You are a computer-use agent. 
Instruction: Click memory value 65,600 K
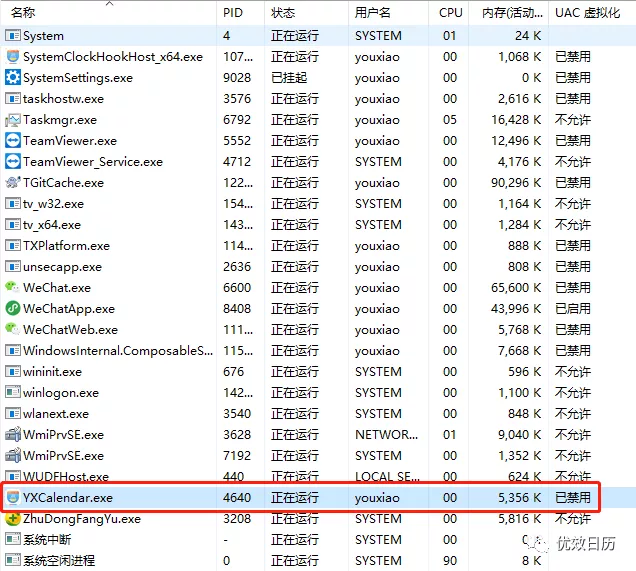click(516, 288)
